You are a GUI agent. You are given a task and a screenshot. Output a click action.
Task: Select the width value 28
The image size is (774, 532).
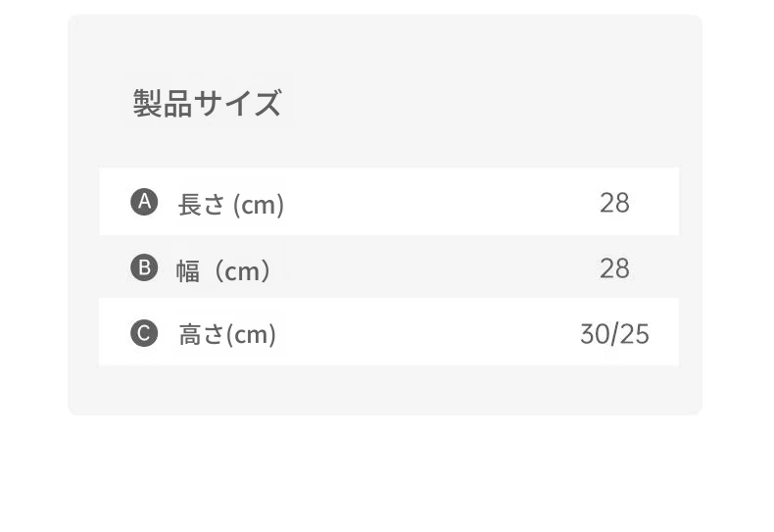coord(614,268)
